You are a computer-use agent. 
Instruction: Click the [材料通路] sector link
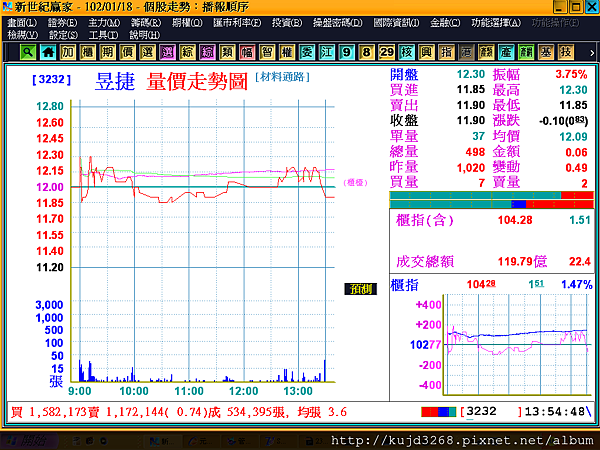(282, 77)
